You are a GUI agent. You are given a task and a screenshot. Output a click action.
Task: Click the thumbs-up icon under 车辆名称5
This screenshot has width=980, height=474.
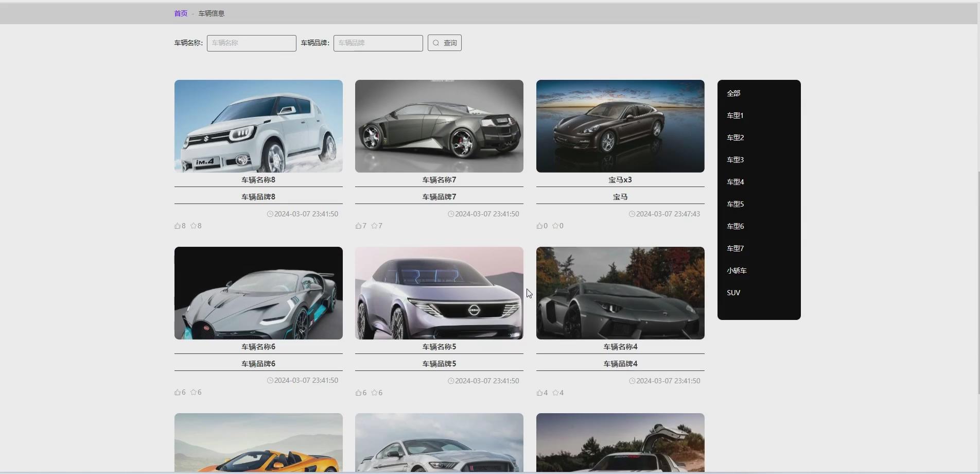point(358,393)
